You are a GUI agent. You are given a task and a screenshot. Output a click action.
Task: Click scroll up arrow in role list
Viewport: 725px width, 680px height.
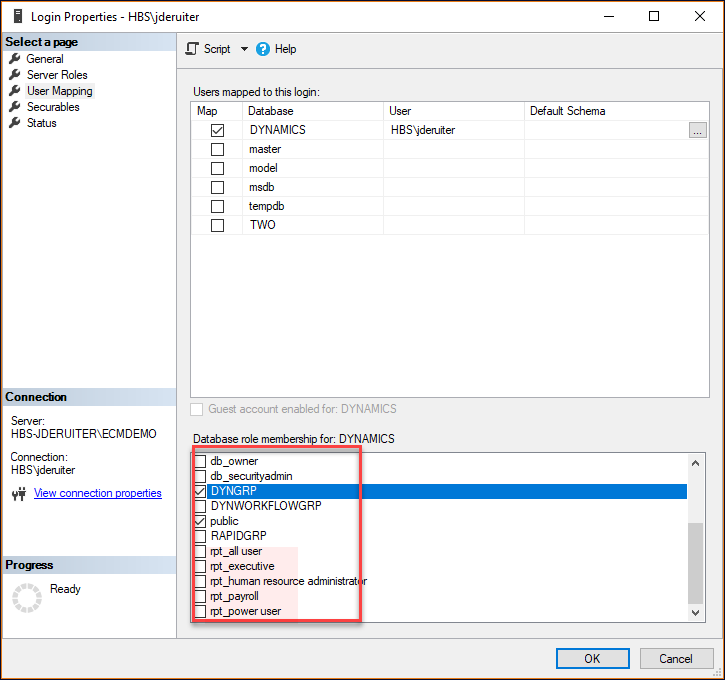pyautogui.click(x=695, y=463)
